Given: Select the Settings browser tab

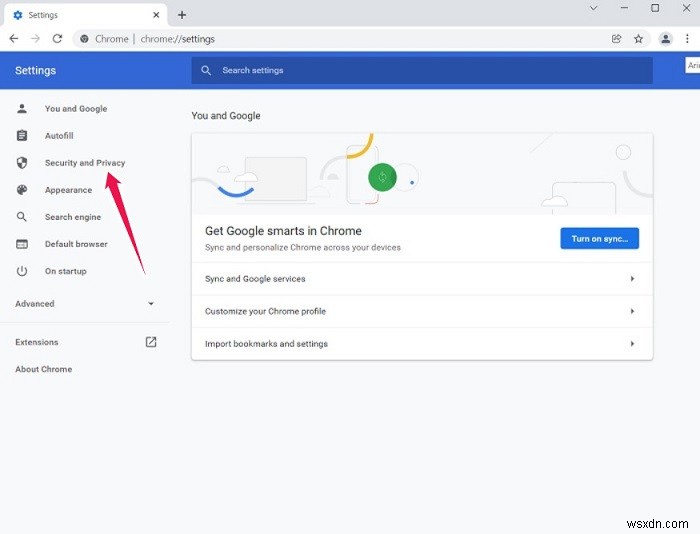Looking at the screenshot, I should point(86,15).
